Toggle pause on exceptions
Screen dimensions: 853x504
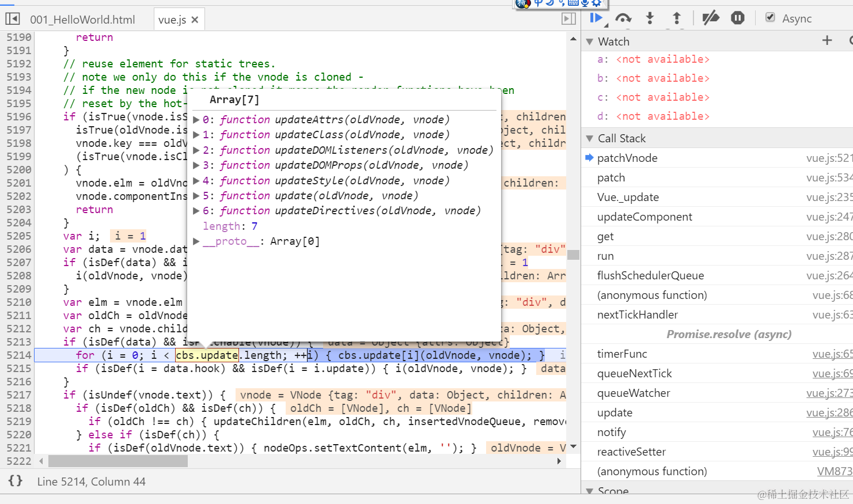pos(738,18)
